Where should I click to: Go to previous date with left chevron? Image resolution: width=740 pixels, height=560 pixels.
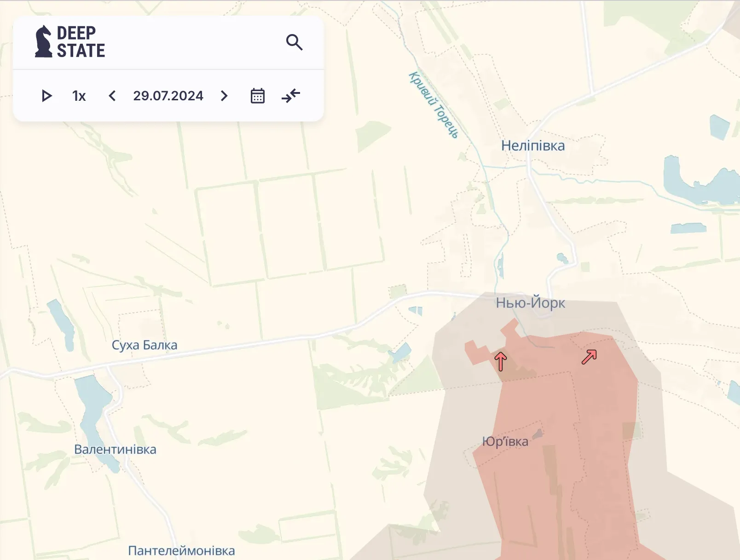(112, 96)
